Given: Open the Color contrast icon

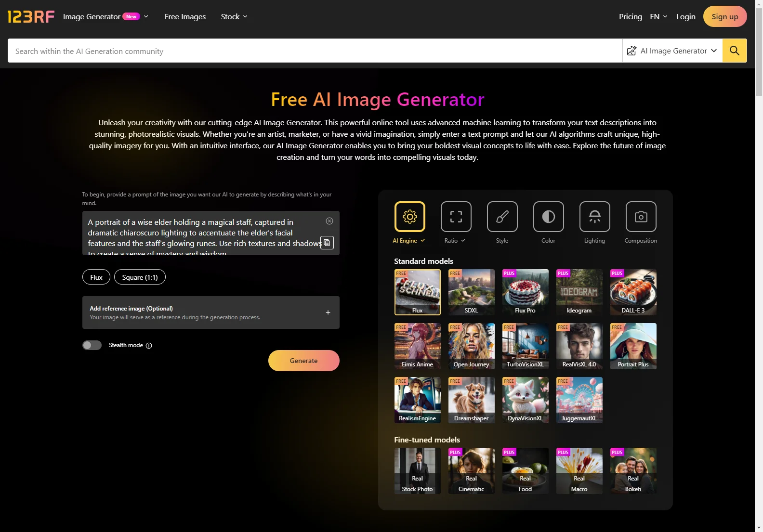Looking at the screenshot, I should pyautogui.click(x=548, y=217).
